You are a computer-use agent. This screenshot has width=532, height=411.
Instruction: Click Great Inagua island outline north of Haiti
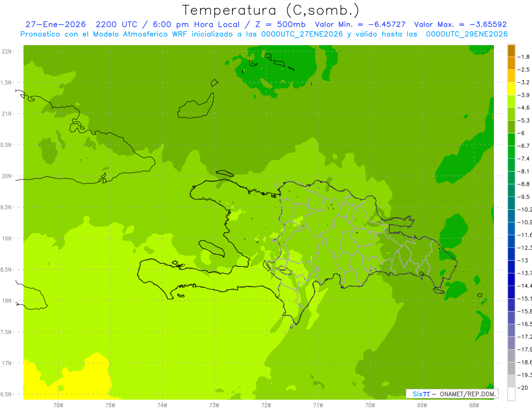[196, 106]
